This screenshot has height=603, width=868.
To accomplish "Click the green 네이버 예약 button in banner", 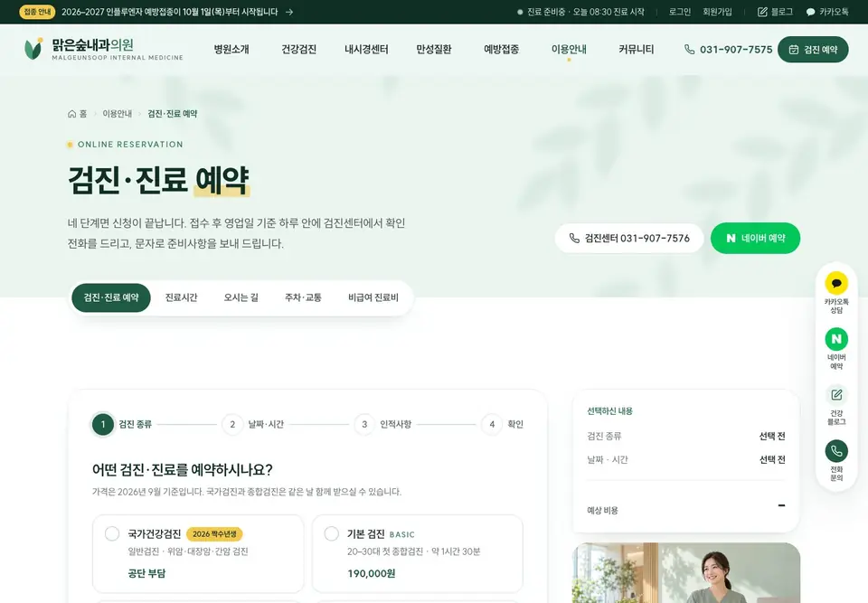I will pyautogui.click(x=755, y=238).
